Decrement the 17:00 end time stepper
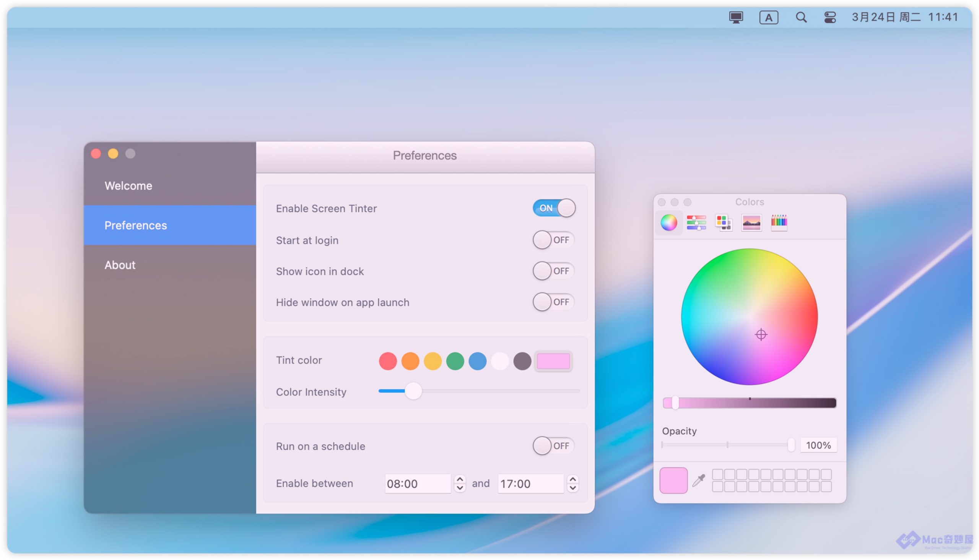This screenshot has width=979, height=560. tap(573, 488)
